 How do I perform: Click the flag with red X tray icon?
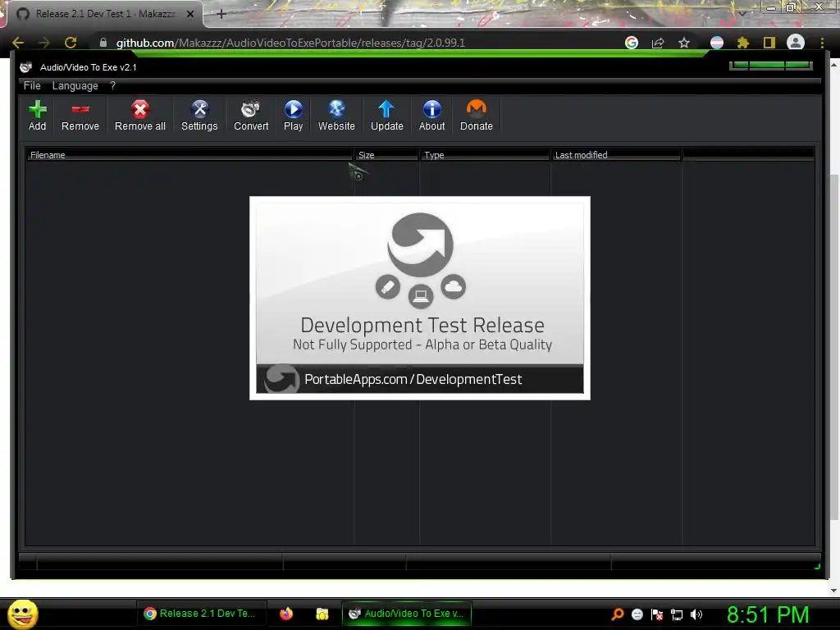[657, 614]
